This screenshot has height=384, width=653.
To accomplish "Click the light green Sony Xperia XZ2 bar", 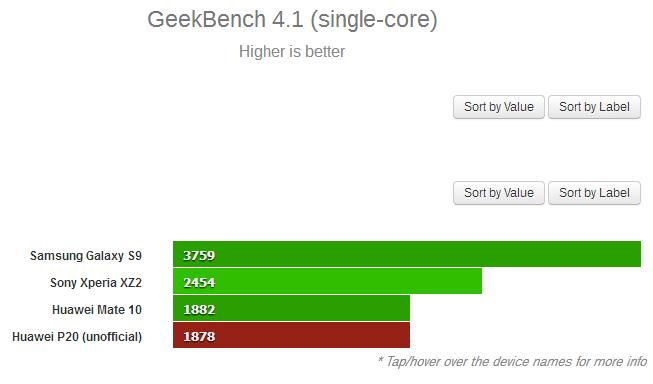I will [327, 281].
